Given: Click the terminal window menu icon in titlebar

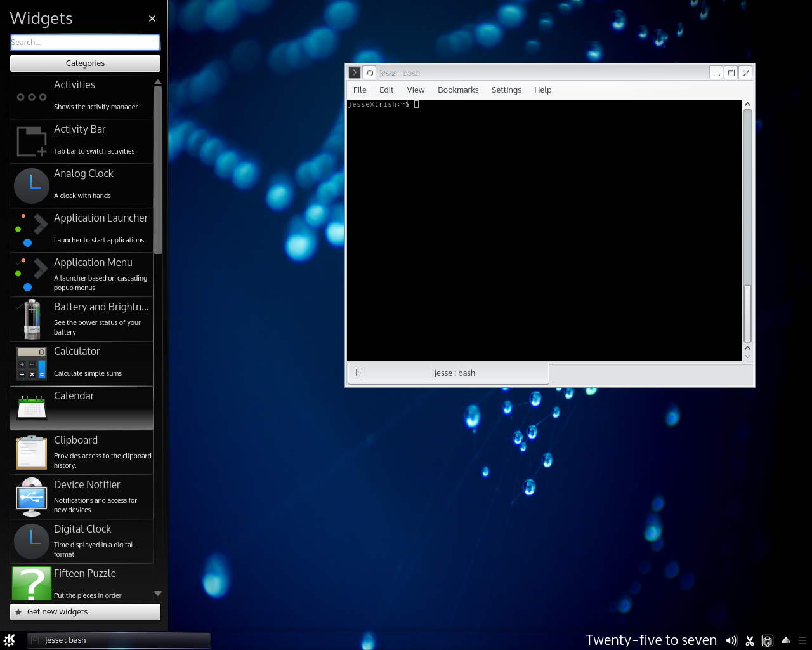Looking at the screenshot, I should tap(355, 72).
